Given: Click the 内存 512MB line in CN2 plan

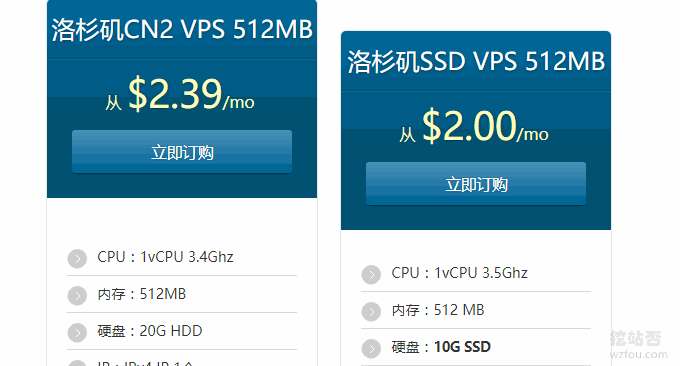Looking at the screenshot, I should [x=141, y=294].
